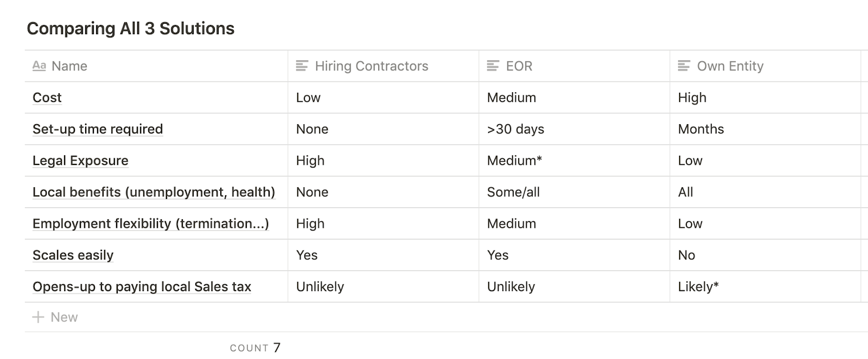Open the Set-up time required page
868x359 pixels.
coord(98,129)
